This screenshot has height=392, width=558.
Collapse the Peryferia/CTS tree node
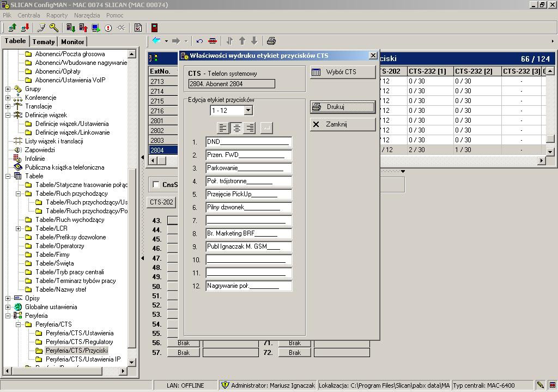pos(18,324)
